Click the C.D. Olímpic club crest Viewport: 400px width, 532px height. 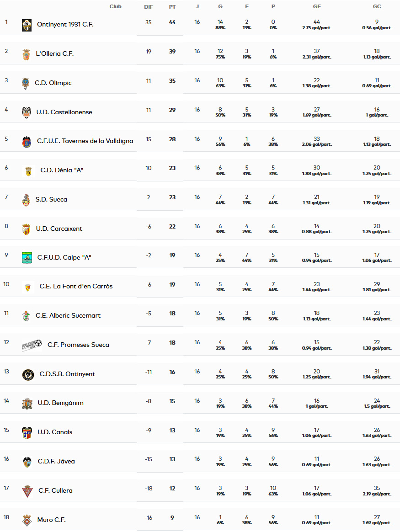click(x=26, y=83)
